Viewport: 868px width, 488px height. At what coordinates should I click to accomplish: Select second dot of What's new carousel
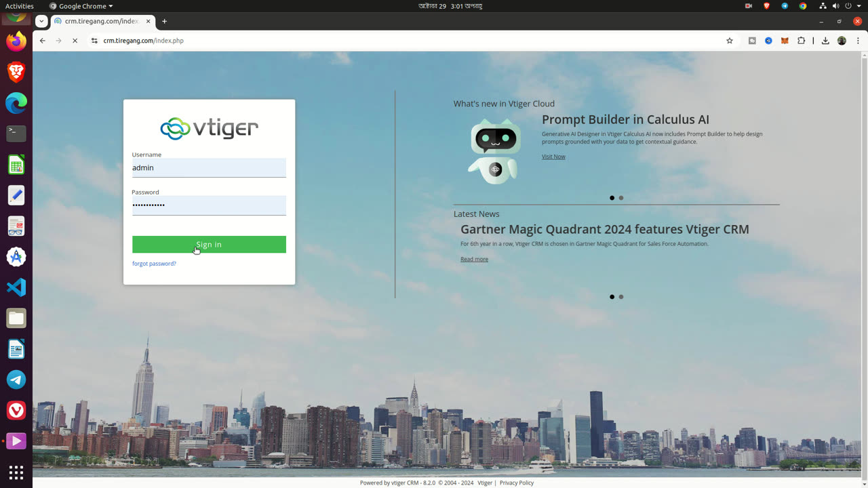coord(621,198)
